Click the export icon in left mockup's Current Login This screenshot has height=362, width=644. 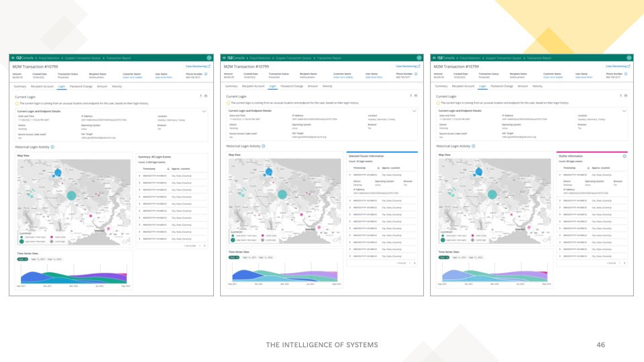pos(201,96)
